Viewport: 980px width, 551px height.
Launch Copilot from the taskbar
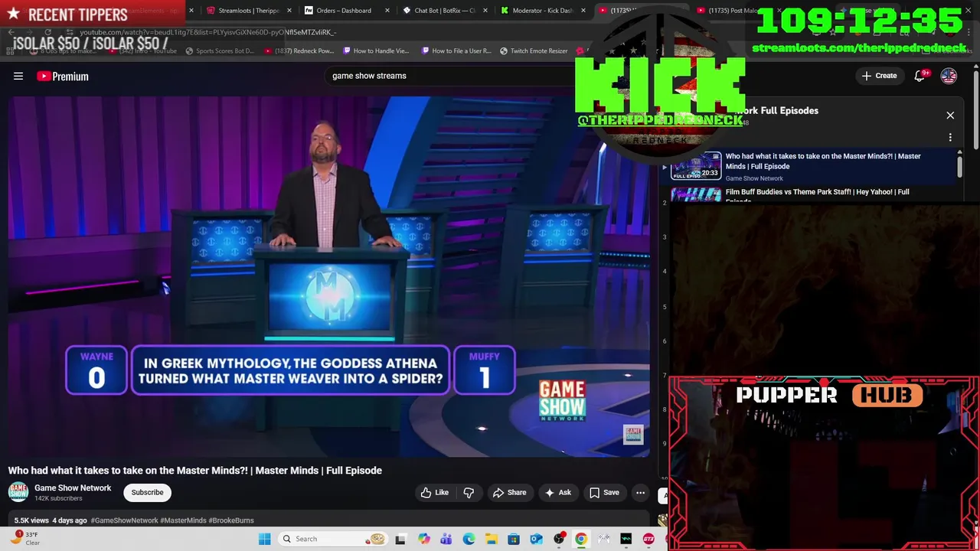click(x=424, y=539)
